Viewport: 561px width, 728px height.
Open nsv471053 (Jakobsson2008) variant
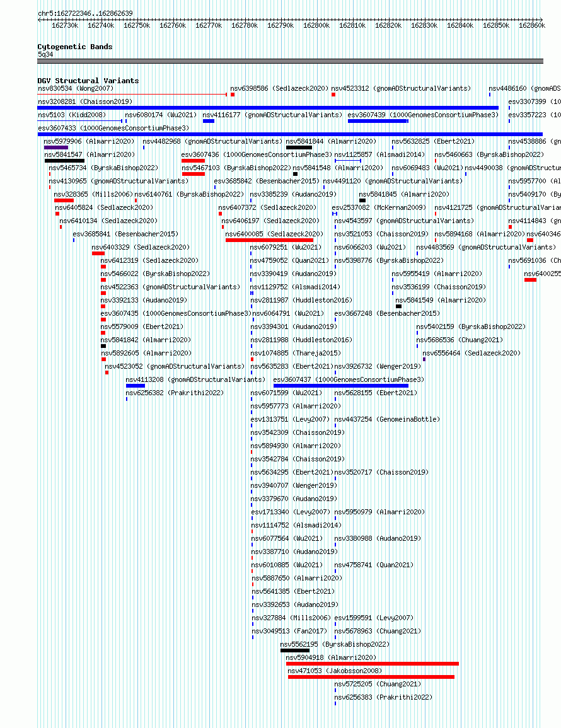[335, 671]
